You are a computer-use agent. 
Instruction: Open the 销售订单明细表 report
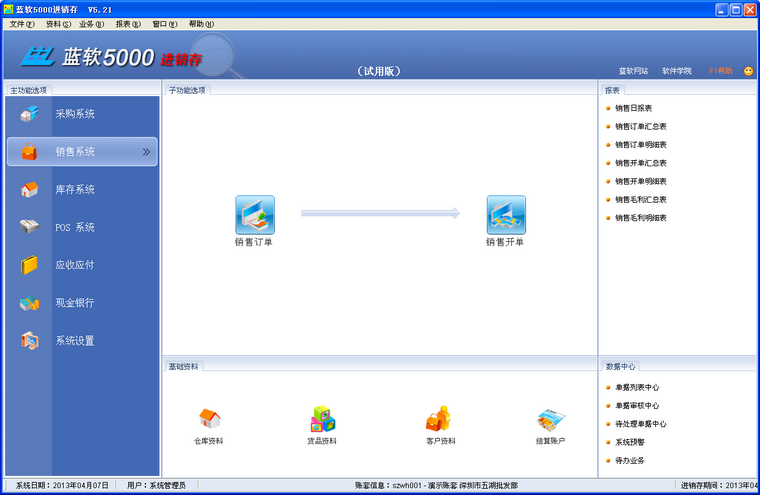tap(640, 144)
